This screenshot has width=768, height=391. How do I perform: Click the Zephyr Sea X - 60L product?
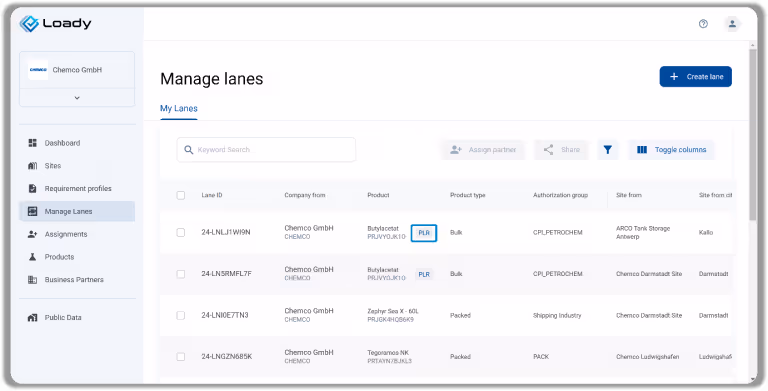(393, 311)
